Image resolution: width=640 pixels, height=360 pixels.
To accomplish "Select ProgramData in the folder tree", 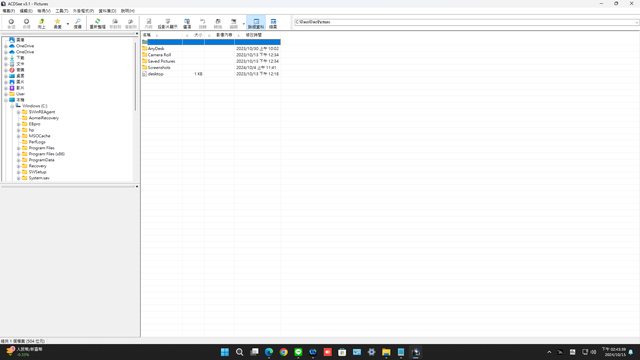I will pos(41,160).
